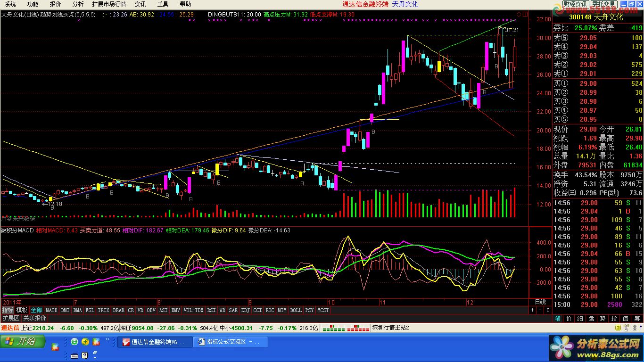644x362 pixels.
Task: Open the 功能 menu
Action: point(33,4)
